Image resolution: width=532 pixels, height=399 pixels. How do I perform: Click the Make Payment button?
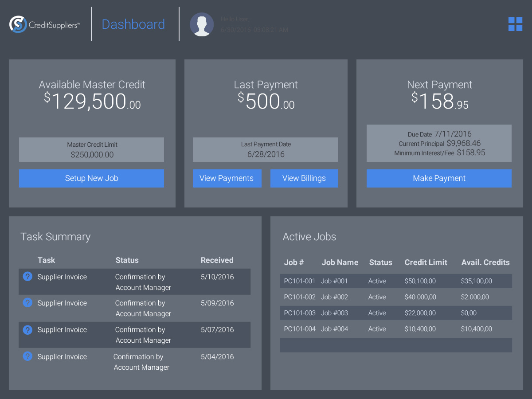(439, 178)
